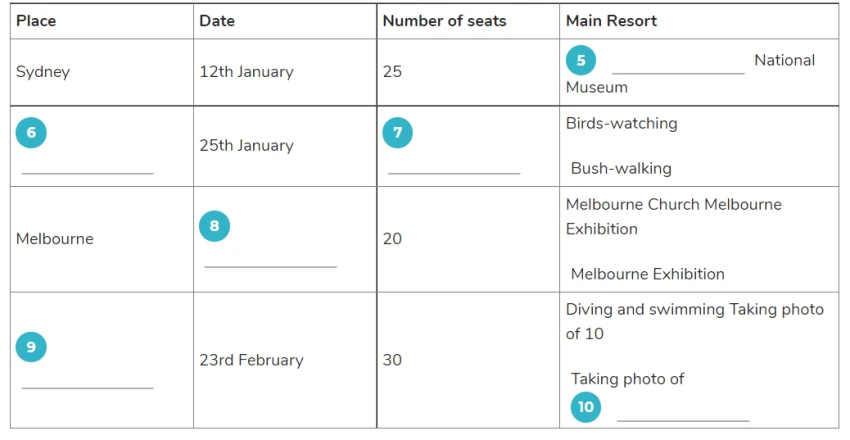Click the number 10 question badge
Screen dimensions: 850x440
click(585, 407)
